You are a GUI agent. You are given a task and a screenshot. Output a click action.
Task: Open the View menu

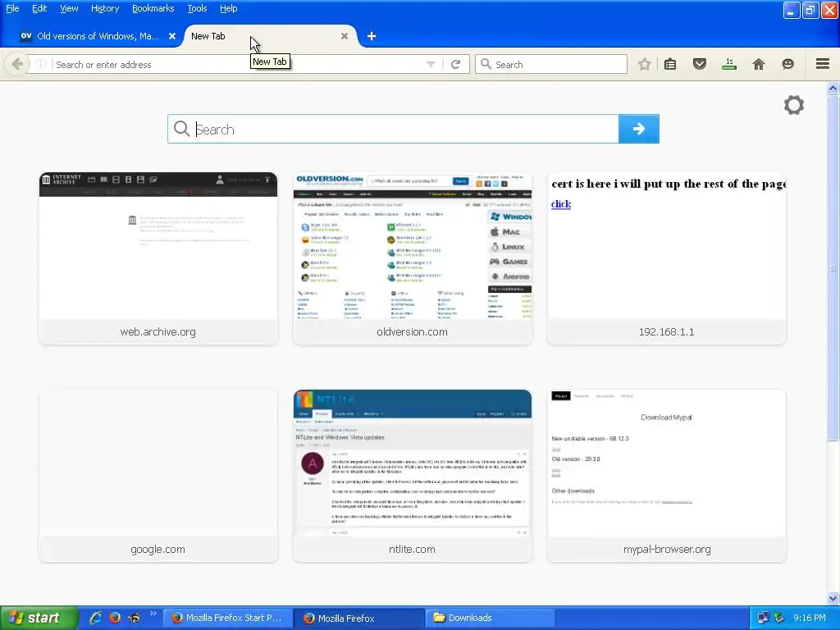(x=69, y=8)
